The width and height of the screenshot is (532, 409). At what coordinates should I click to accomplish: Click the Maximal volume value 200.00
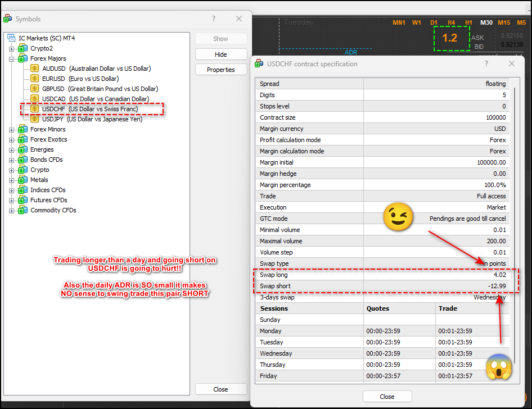497,241
